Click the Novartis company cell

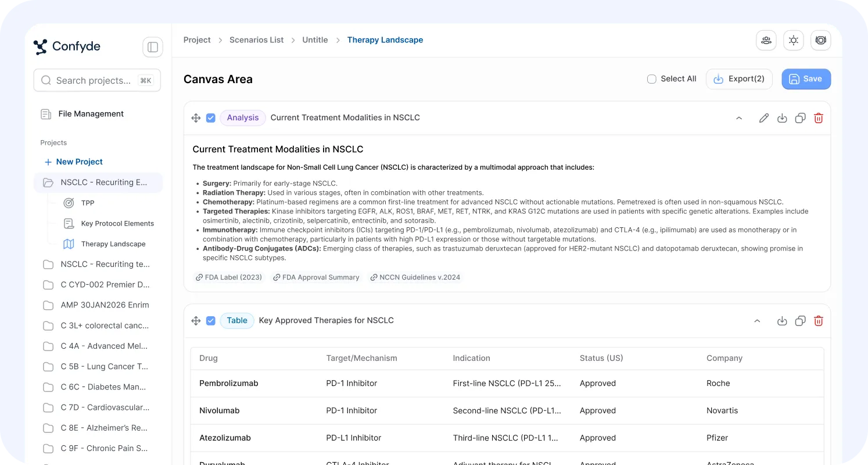pos(722,411)
